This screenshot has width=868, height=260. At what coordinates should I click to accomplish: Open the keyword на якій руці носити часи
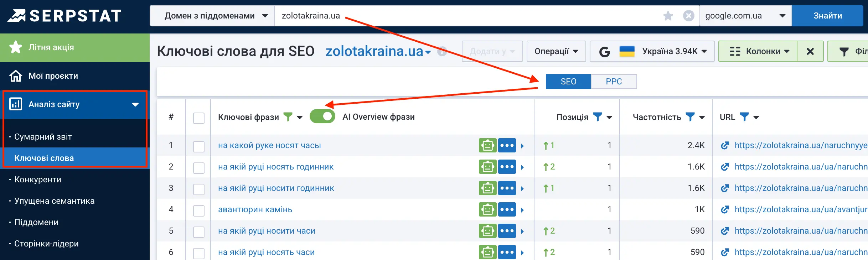(267, 231)
